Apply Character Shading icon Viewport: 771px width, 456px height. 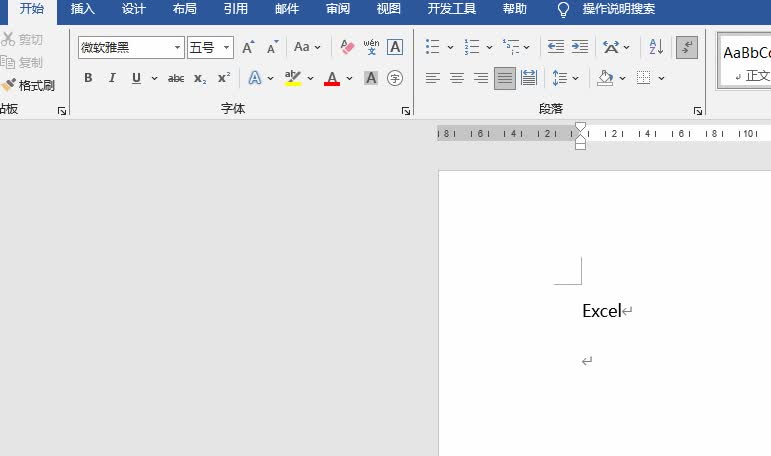[371, 78]
